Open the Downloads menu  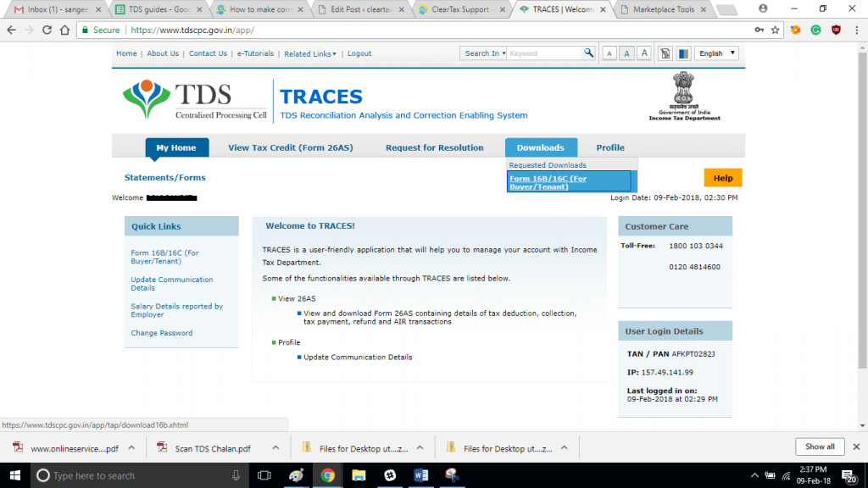[540, 147]
